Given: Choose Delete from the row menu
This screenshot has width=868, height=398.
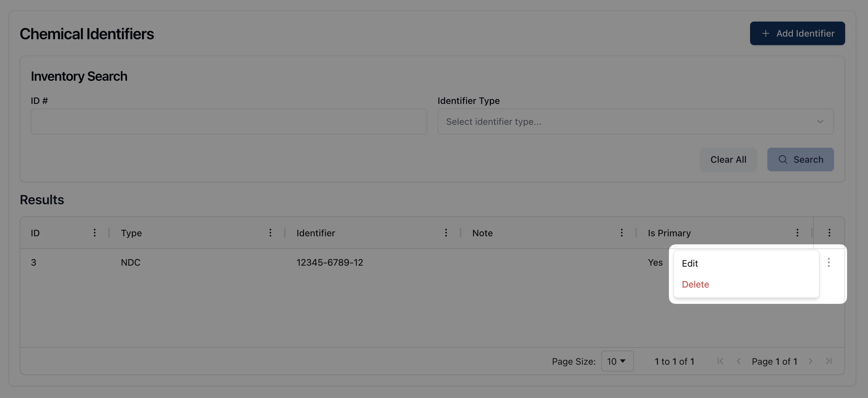Looking at the screenshot, I should tap(695, 284).
